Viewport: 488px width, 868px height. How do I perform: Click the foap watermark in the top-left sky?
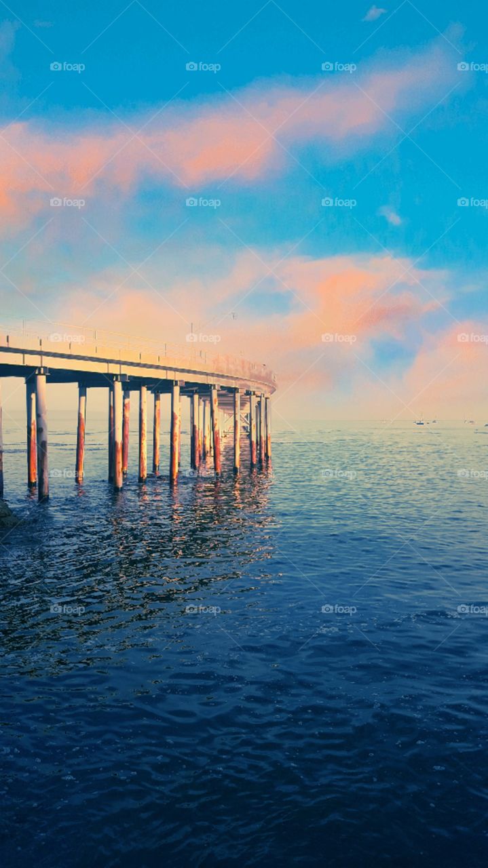(x=67, y=67)
